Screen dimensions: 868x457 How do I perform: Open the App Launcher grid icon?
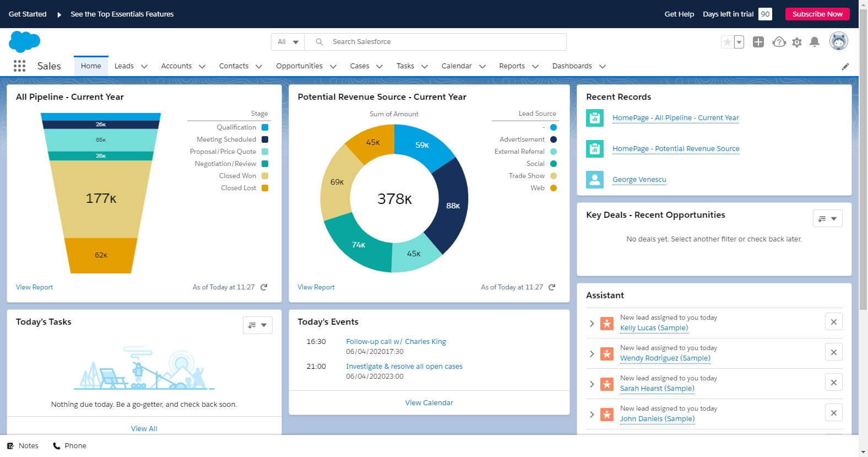coord(19,66)
